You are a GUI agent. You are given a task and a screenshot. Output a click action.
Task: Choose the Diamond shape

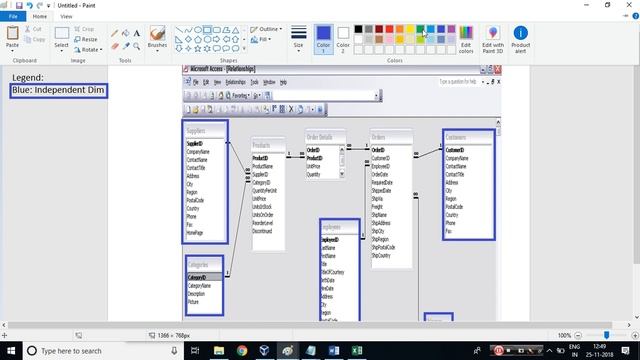(x=188, y=40)
